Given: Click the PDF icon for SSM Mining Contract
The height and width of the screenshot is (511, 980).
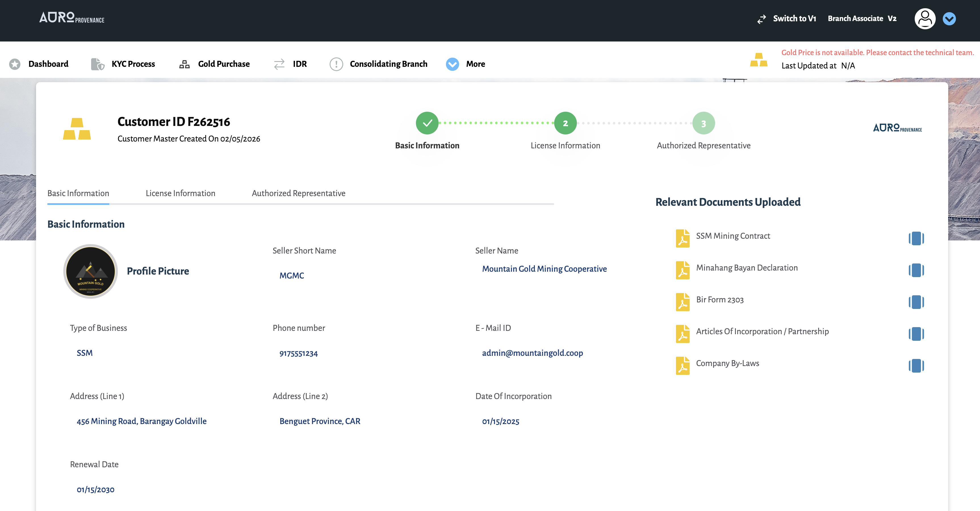Looking at the screenshot, I should 683,238.
